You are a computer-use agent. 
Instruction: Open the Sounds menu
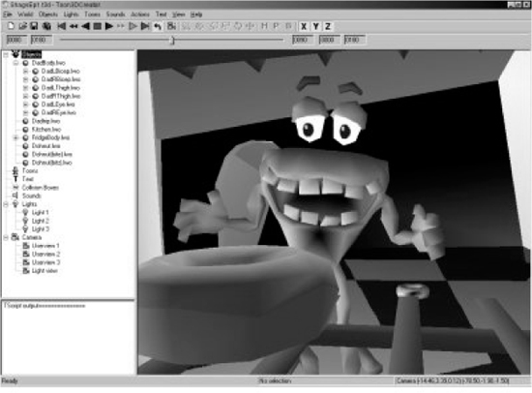pyautogui.click(x=116, y=15)
